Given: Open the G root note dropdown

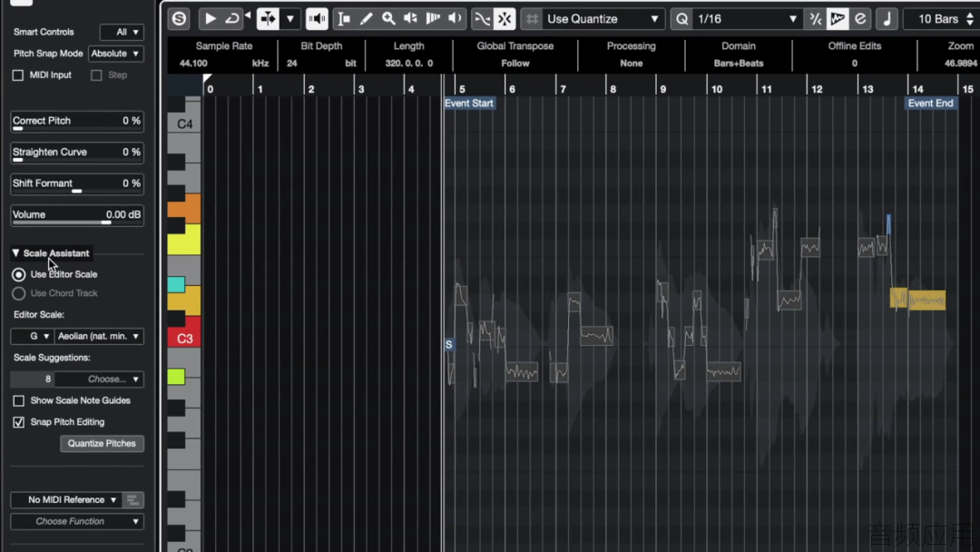Looking at the screenshot, I should [x=33, y=336].
